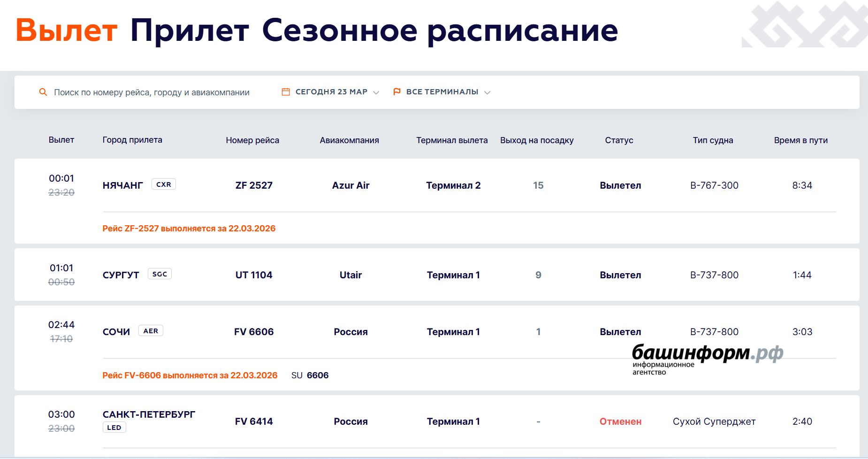The image size is (868, 459).
Task: Click the flag icon beside terminals filter
Action: [x=397, y=92]
